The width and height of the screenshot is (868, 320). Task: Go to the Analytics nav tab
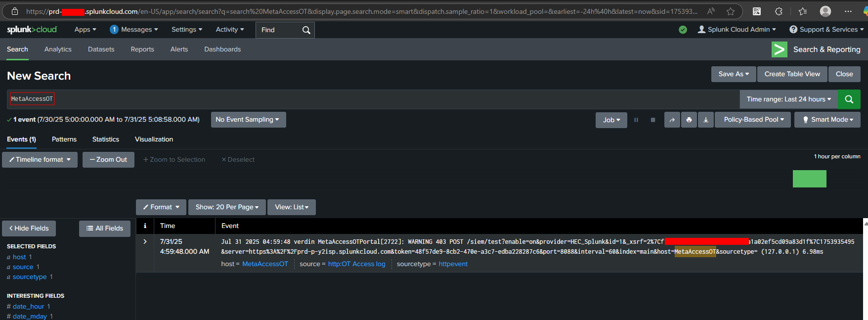coord(58,49)
